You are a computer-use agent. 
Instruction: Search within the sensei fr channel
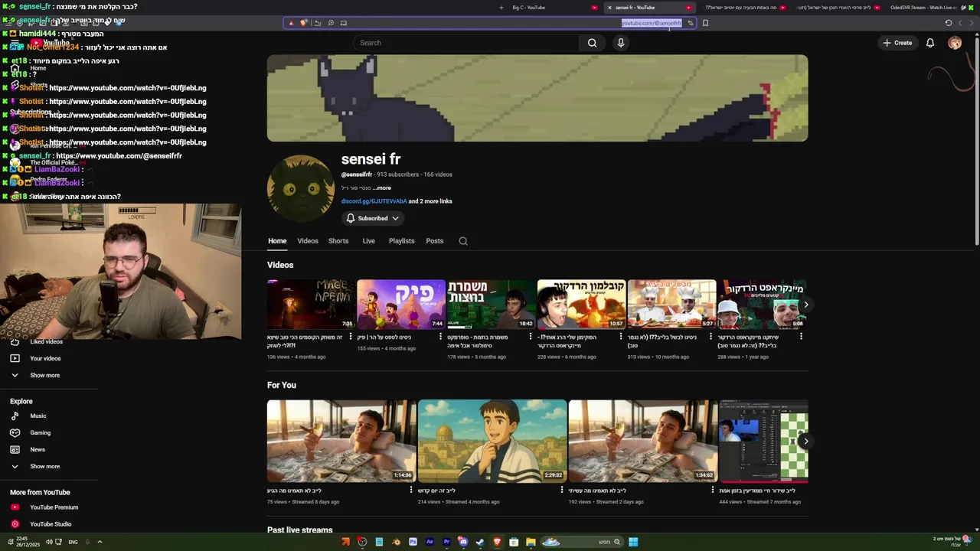463,241
